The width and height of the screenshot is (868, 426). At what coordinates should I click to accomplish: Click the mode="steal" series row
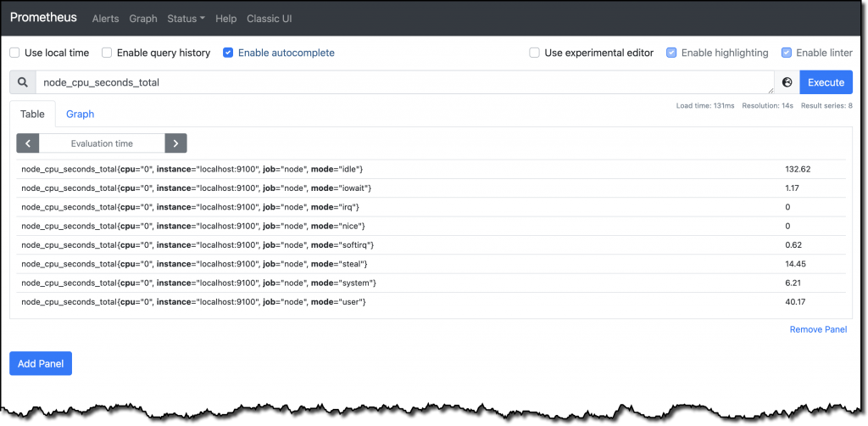(x=431, y=264)
